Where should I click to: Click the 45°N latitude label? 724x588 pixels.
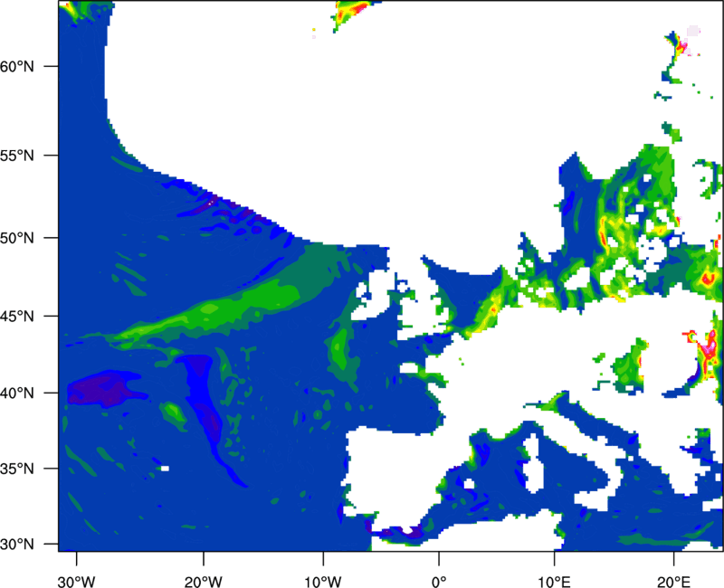17,316
